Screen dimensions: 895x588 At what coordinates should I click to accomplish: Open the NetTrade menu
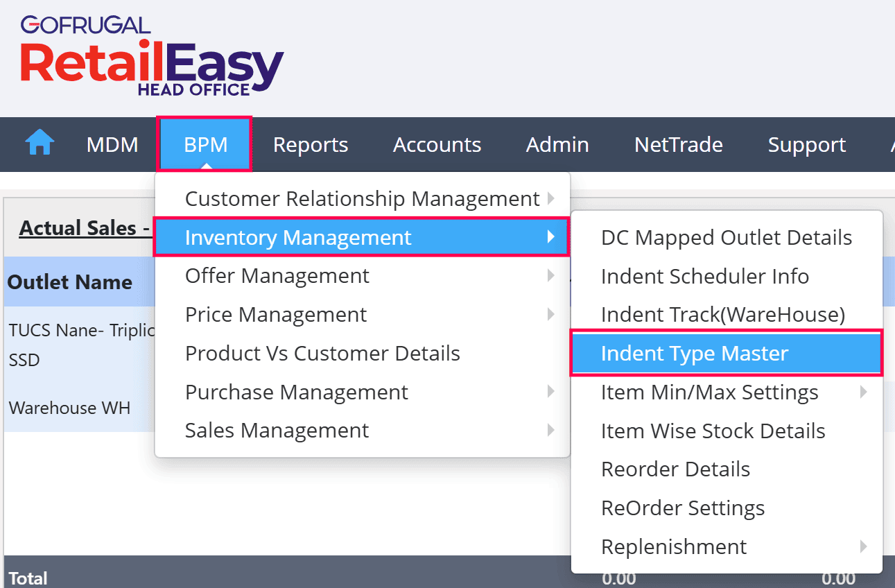(679, 144)
